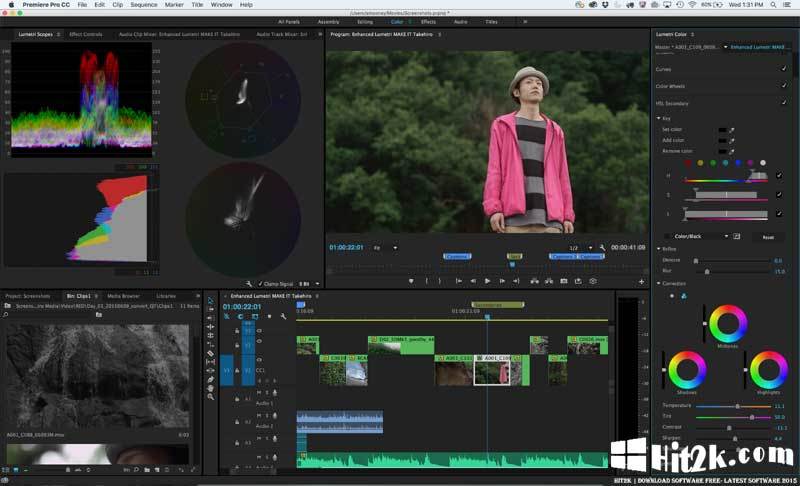Select the Hand tool

pos(210,388)
